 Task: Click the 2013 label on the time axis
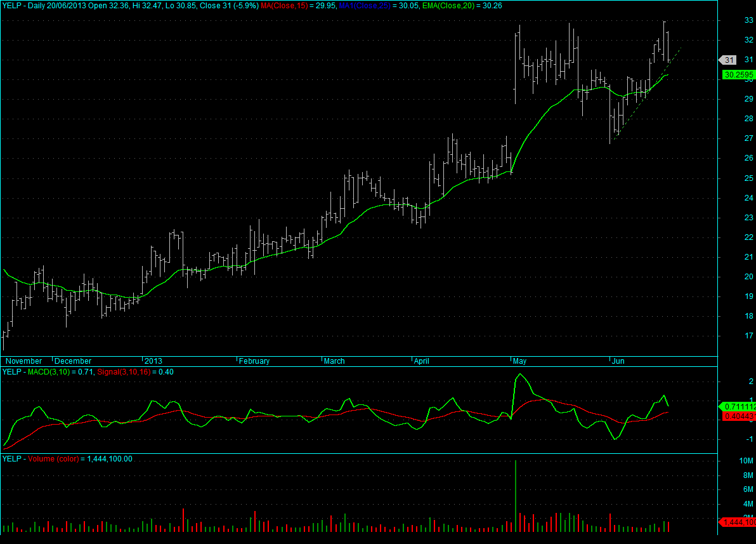(153, 361)
